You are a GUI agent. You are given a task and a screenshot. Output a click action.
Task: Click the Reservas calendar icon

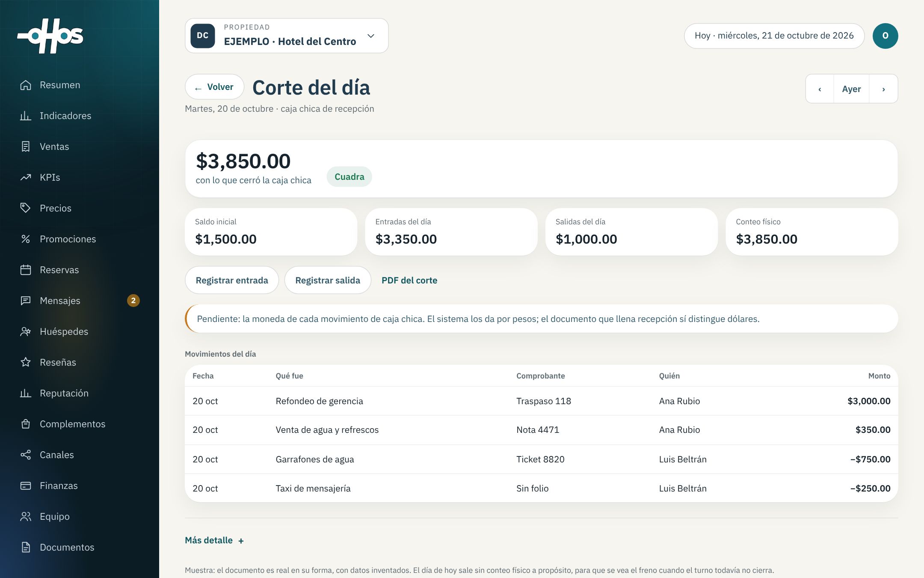[x=26, y=270]
